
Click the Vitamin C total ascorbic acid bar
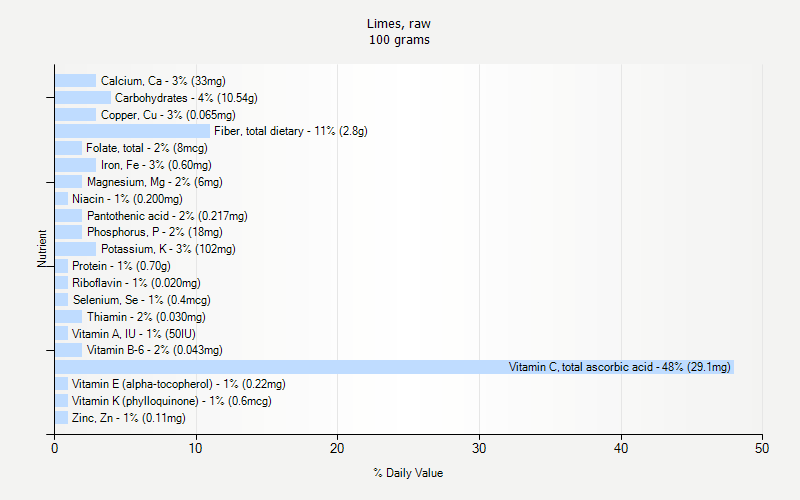point(394,367)
